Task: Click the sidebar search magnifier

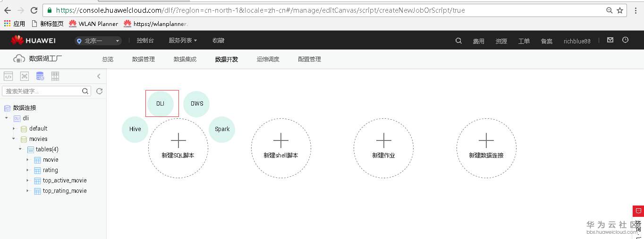Action: [85, 91]
